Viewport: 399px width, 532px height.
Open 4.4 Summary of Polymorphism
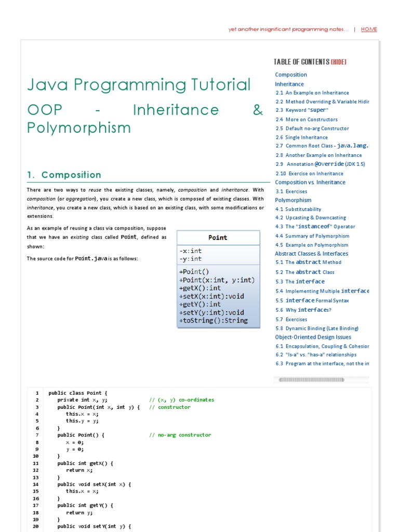point(312,236)
